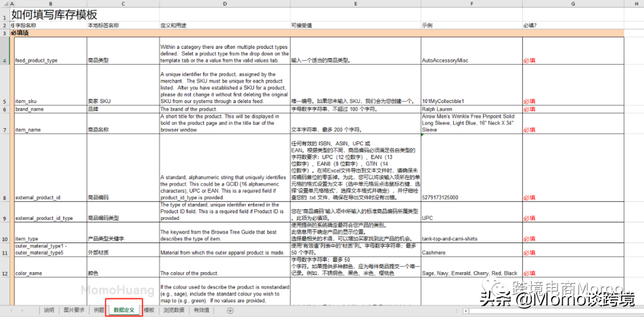Select row 12 header

click(x=4, y=267)
